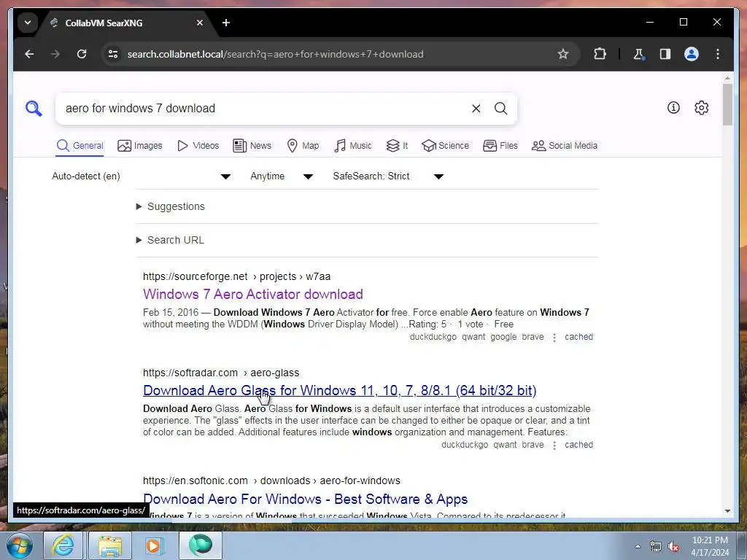Open Download Aero Glass for Windows result
Screen dimensions: 747x560
[340, 391]
